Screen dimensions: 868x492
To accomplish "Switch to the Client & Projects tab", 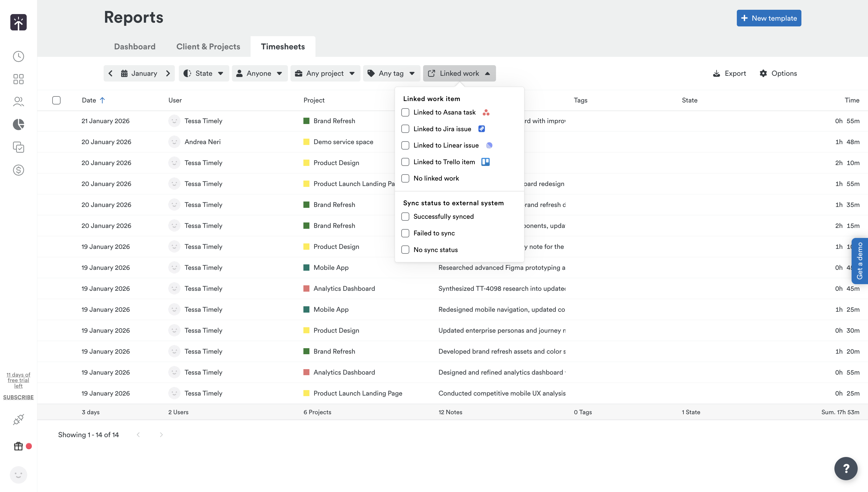I will click(208, 46).
